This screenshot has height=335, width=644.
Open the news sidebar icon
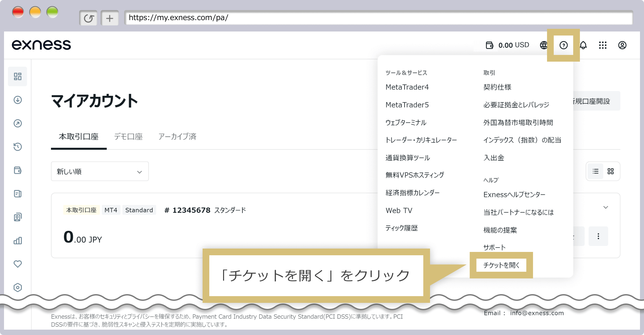tap(18, 194)
